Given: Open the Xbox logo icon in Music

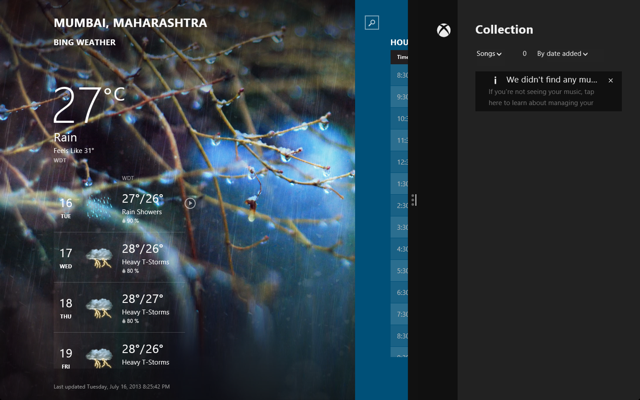Looking at the screenshot, I should (x=444, y=30).
